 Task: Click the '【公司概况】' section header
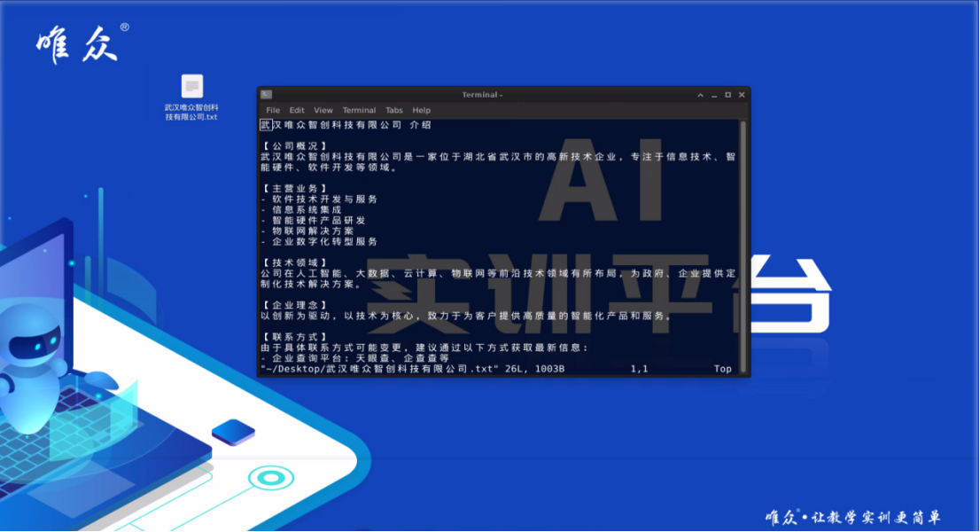click(x=294, y=146)
